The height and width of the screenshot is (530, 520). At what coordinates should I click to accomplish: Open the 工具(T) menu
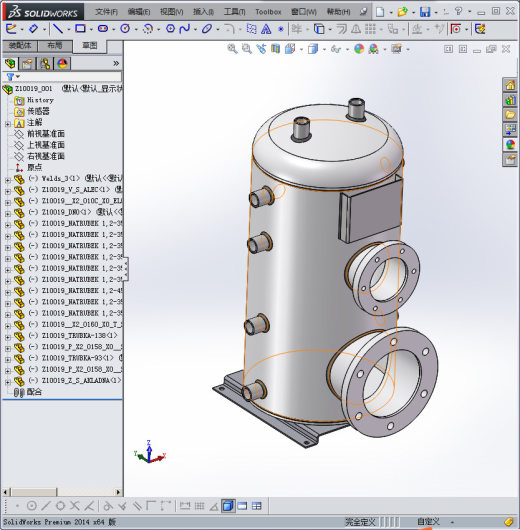click(x=234, y=12)
